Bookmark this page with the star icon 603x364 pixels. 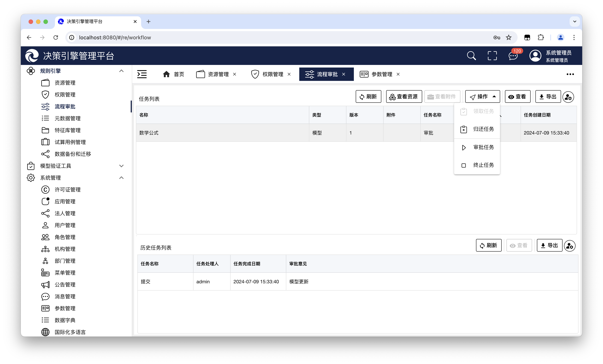click(509, 37)
